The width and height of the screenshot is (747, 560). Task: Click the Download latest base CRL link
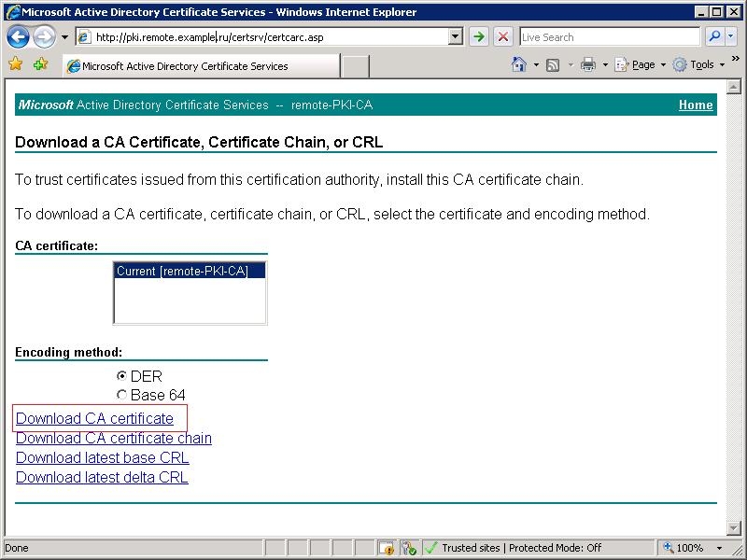(103, 457)
